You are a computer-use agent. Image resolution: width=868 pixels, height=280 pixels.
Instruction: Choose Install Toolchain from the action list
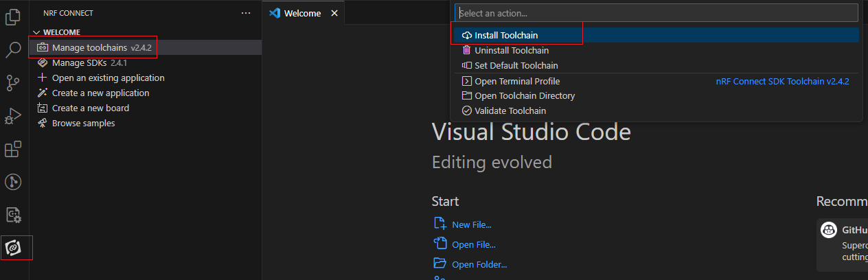[x=656, y=35]
